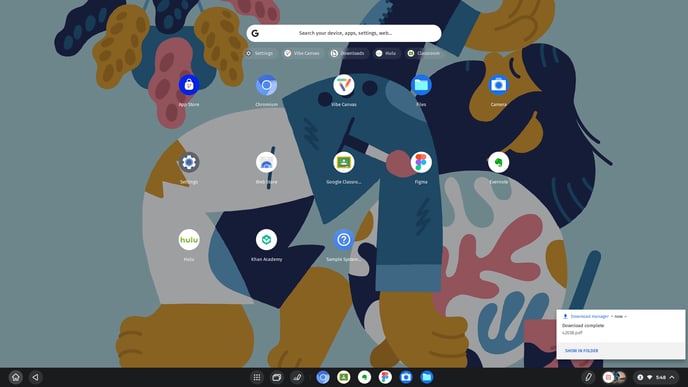Open the Settings gear app in the grid
Screen dimensions: 688x387
(x=189, y=162)
